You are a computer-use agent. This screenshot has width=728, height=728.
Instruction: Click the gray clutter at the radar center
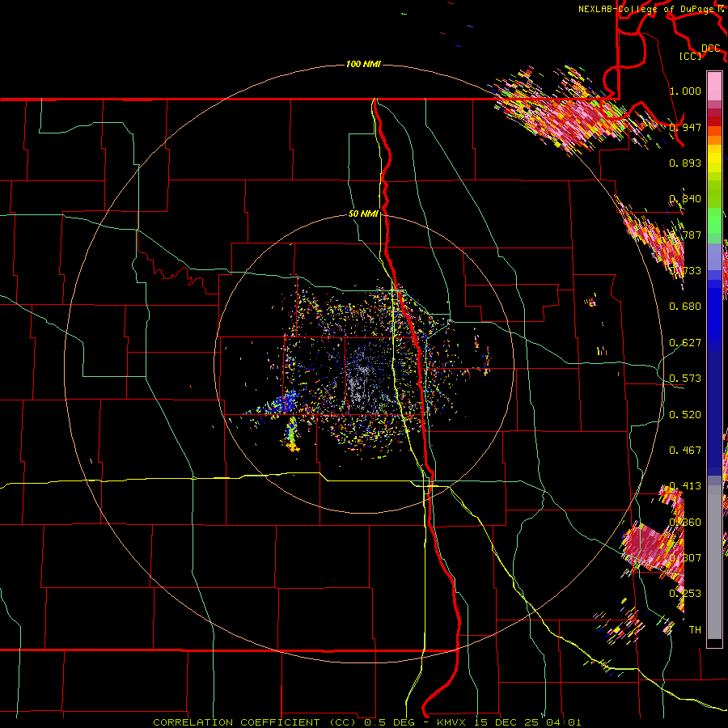359,387
